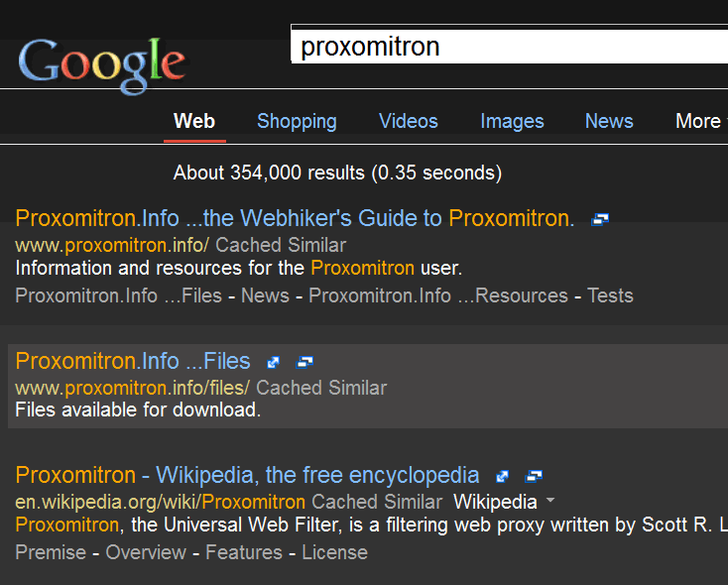Select the Images tab
This screenshot has width=728, height=585.
pos(512,121)
